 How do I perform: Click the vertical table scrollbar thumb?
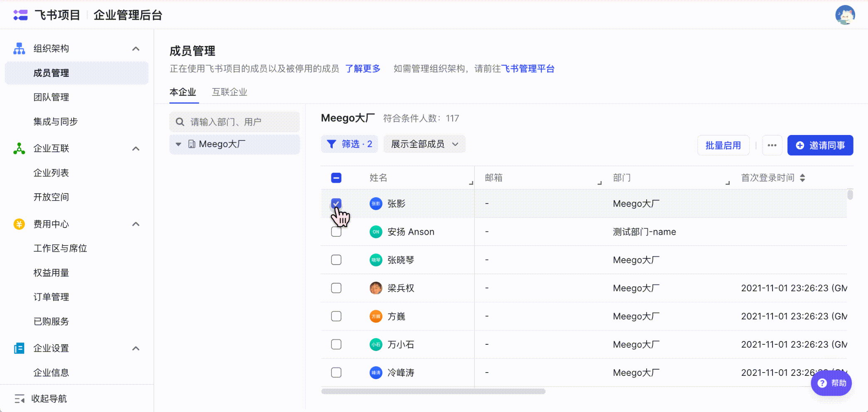tap(850, 194)
